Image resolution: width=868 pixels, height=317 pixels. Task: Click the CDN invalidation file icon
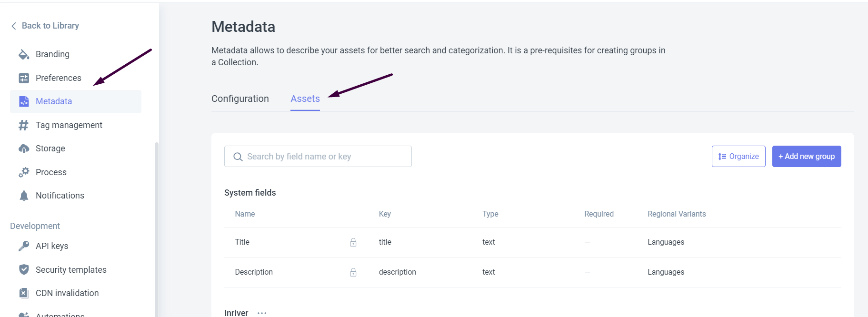point(23,293)
